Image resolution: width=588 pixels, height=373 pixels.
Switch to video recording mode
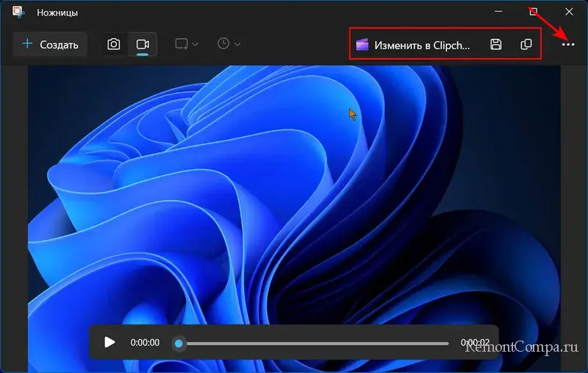[x=143, y=44]
